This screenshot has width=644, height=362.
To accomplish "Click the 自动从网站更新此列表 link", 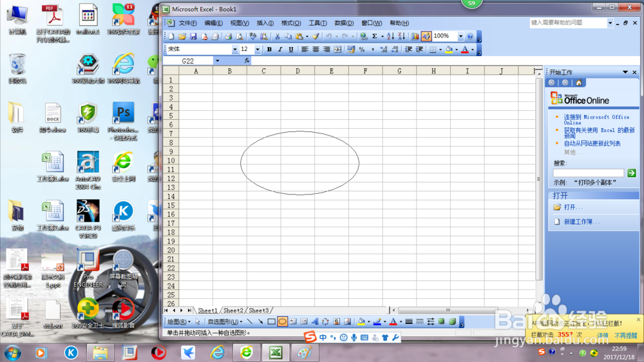I will 592,144.
